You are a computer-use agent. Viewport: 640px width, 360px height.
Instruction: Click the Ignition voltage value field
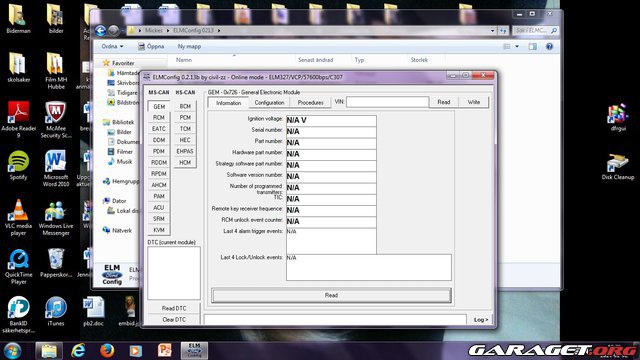pos(331,120)
